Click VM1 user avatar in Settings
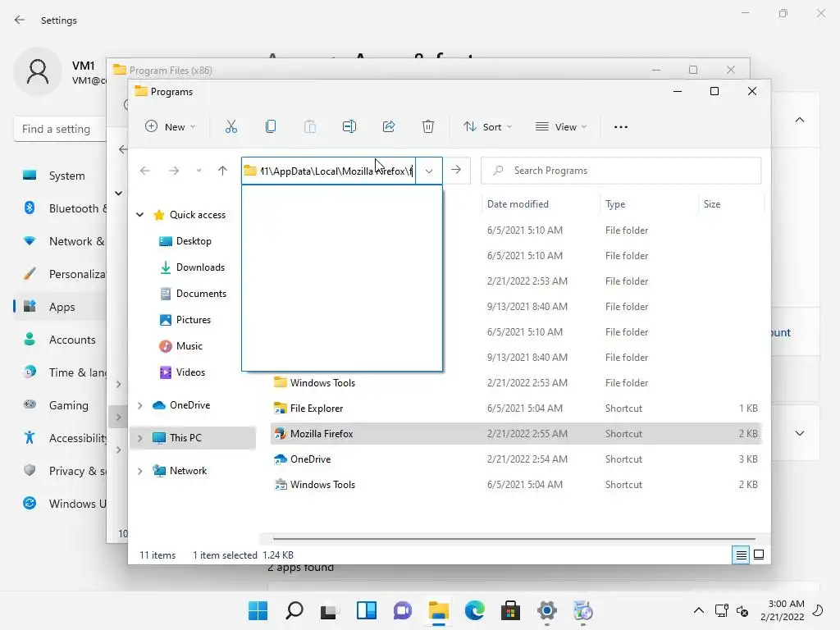840x630 pixels. pyautogui.click(x=38, y=71)
